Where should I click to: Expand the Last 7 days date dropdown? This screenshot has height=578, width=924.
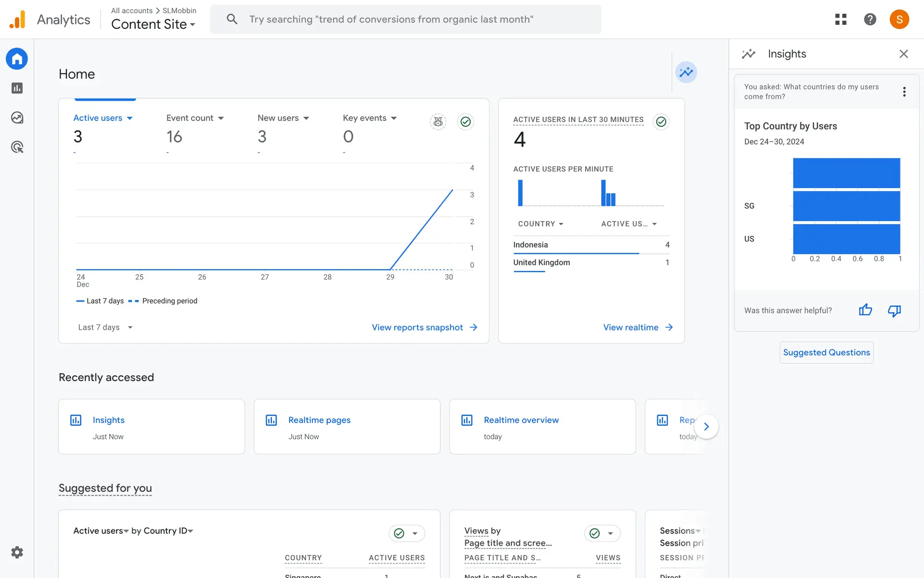coord(105,328)
